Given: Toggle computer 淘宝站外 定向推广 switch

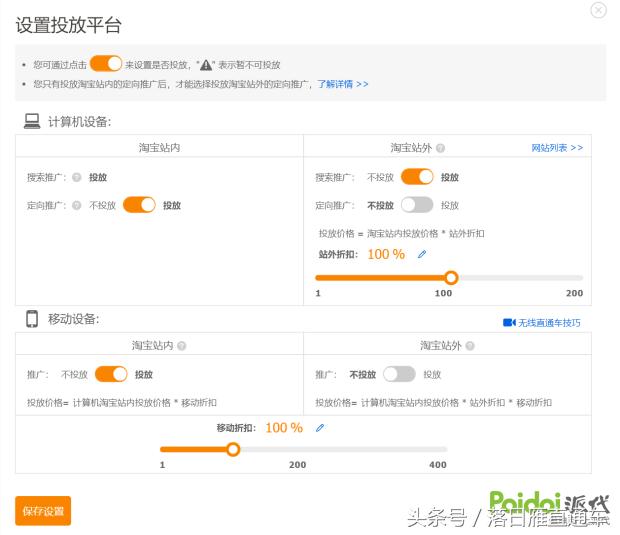Looking at the screenshot, I should 417,205.
